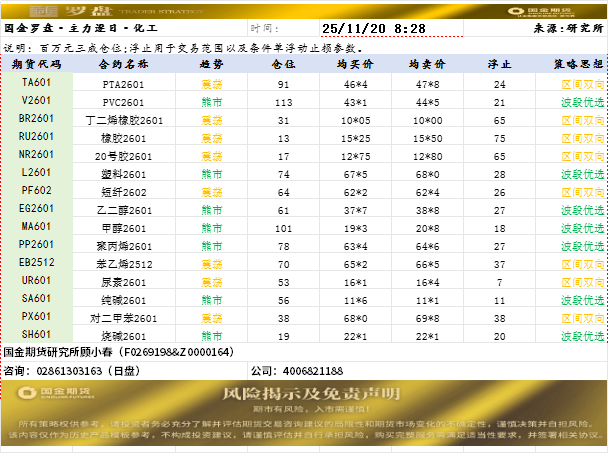Select average sell price 15*50
608x453 pixels.
click(x=427, y=139)
